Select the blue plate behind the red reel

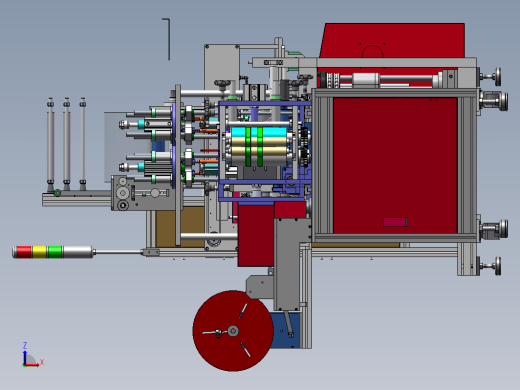point(286,331)
